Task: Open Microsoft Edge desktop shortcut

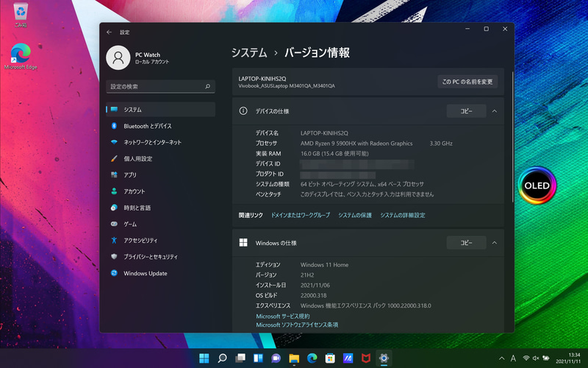Action: 21,57
